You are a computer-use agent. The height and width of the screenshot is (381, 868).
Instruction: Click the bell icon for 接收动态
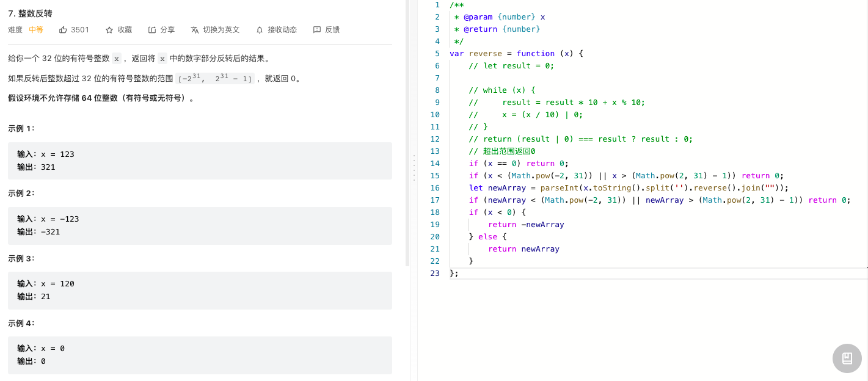pyautogui.click(x=260, y=29)
